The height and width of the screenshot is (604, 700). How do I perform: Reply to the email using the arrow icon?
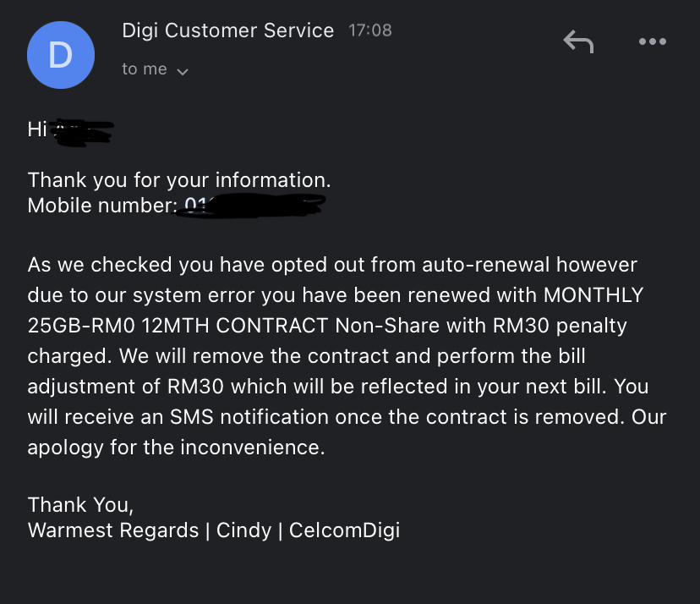point(578,41)
